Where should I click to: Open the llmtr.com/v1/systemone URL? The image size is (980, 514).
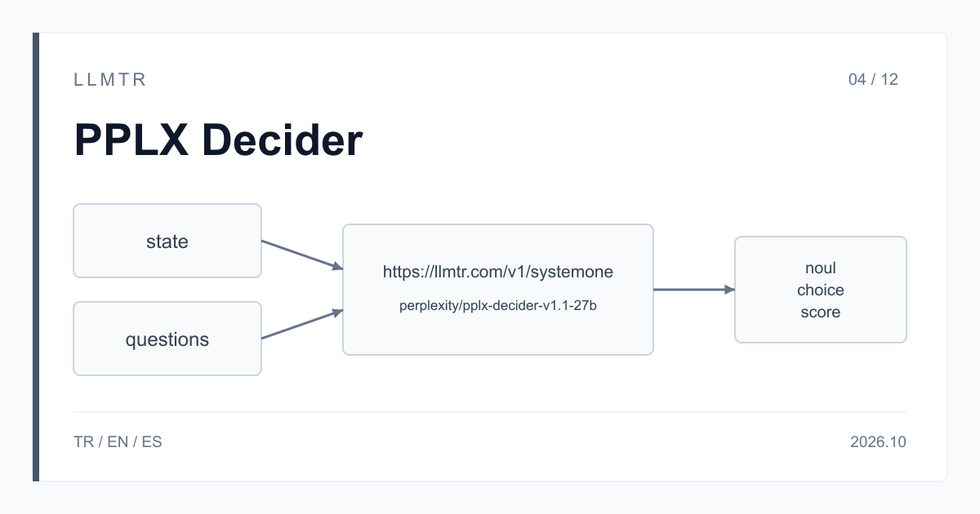[x=497, y=272]
